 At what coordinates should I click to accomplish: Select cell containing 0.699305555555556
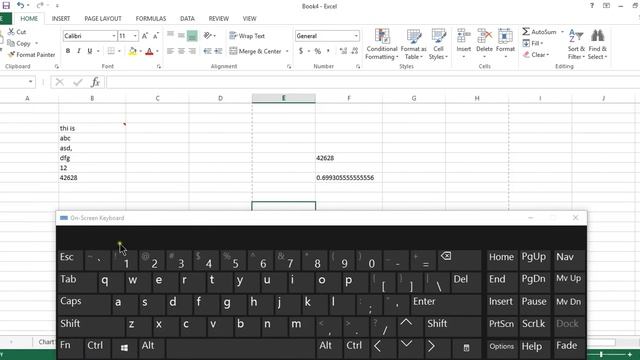click(x=349, y=178)
